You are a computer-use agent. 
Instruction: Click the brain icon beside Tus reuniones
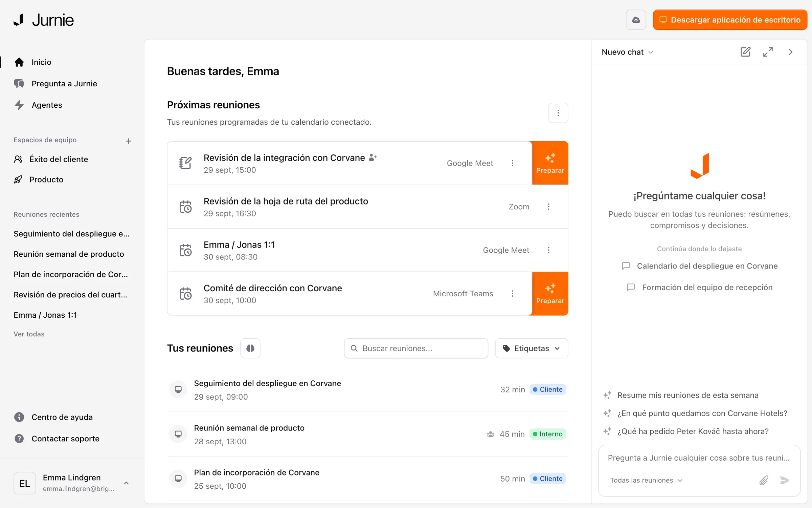(x=250, y=348)
